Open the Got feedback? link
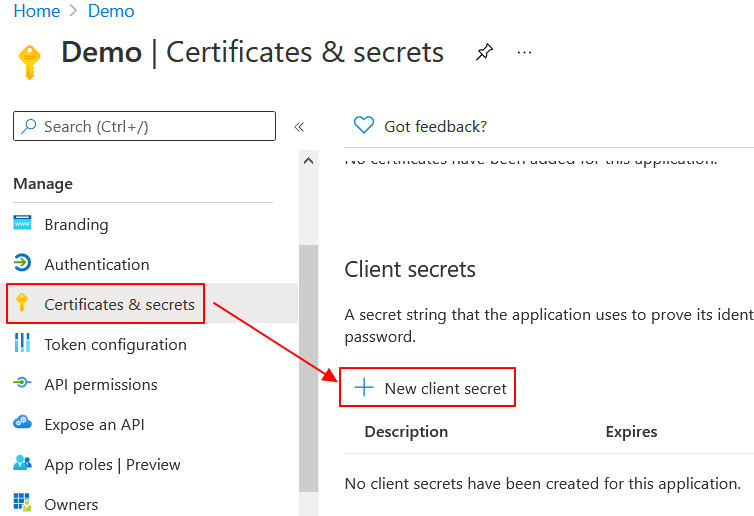The height and width of the screenshot is (516, 754). coord(435,126)
